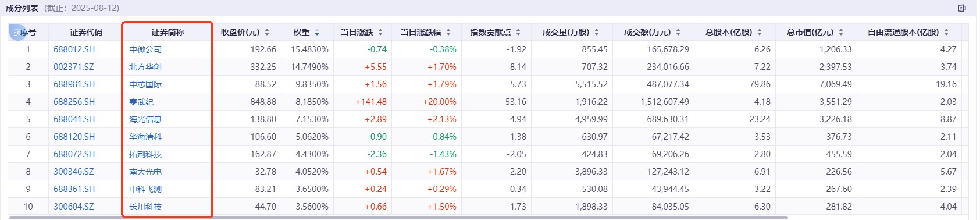
Task: Sort by 收盘价(元) column arrows
Action: tap(267, 32)
